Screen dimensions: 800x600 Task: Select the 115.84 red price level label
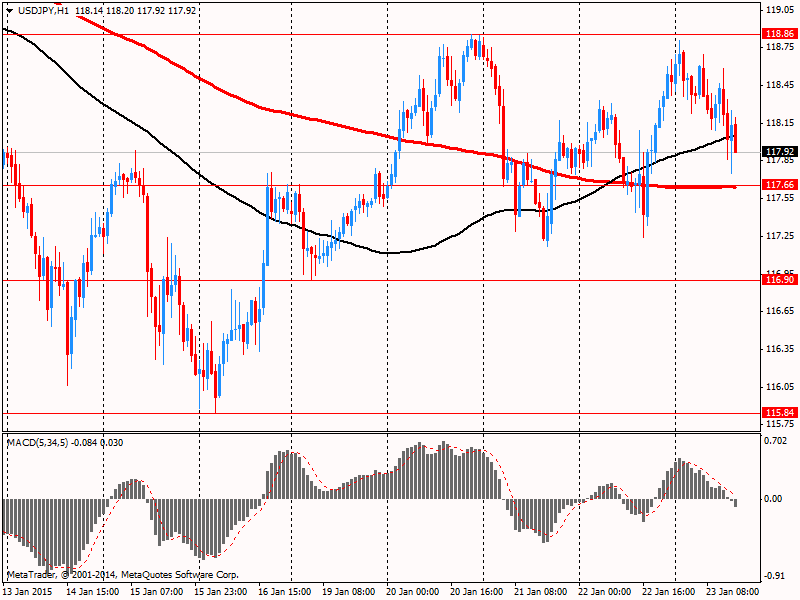pyautogui.click(x=780, y=412)
